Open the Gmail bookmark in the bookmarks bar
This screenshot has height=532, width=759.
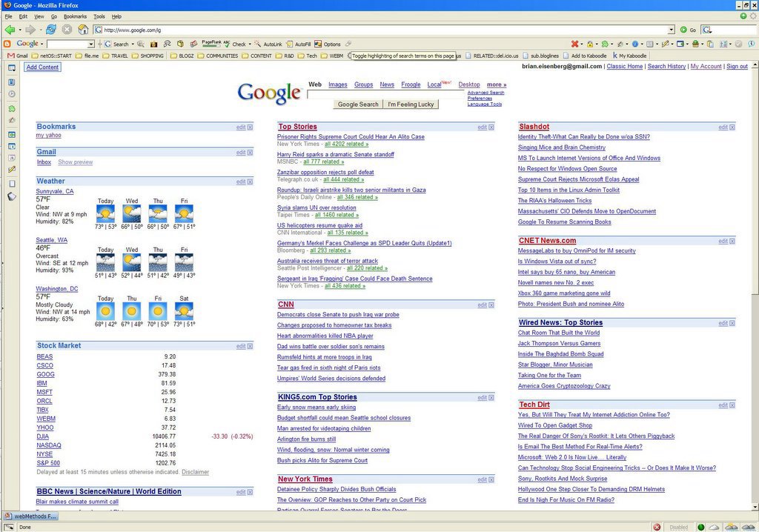coord(18,56)
